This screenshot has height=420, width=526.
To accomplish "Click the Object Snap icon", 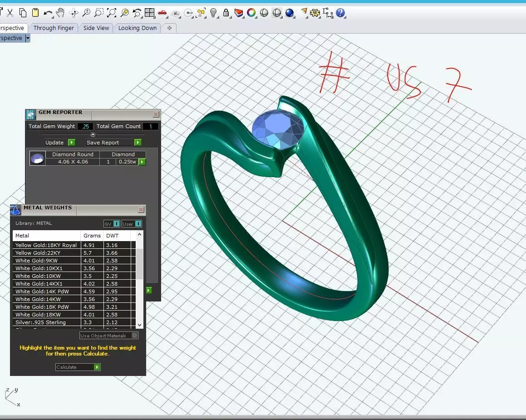I will tap(189, 13).
